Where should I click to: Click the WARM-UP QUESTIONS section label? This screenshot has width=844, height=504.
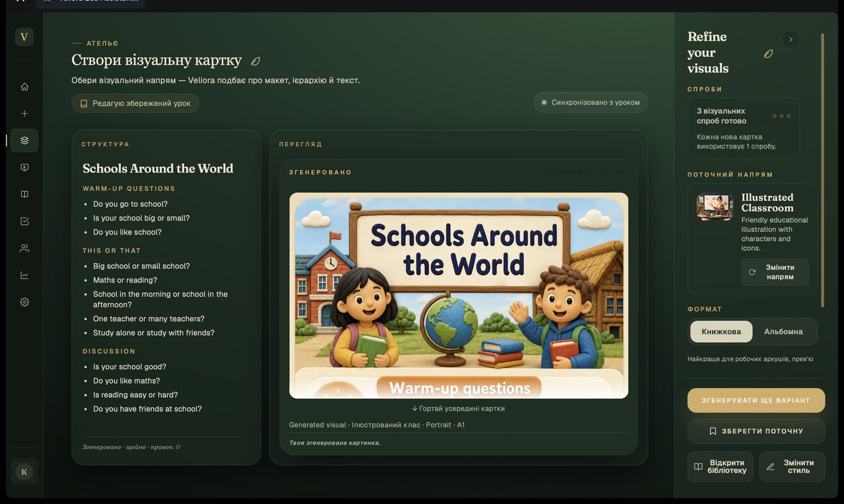[129, 189]
